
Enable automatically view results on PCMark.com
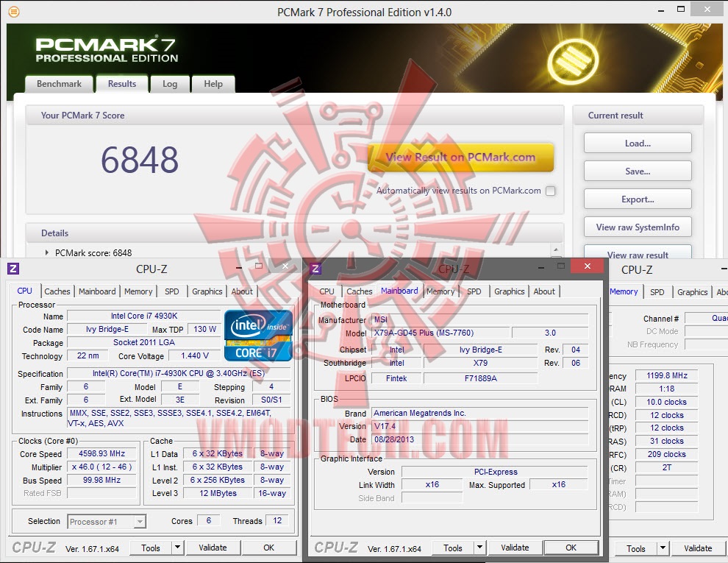551,191
